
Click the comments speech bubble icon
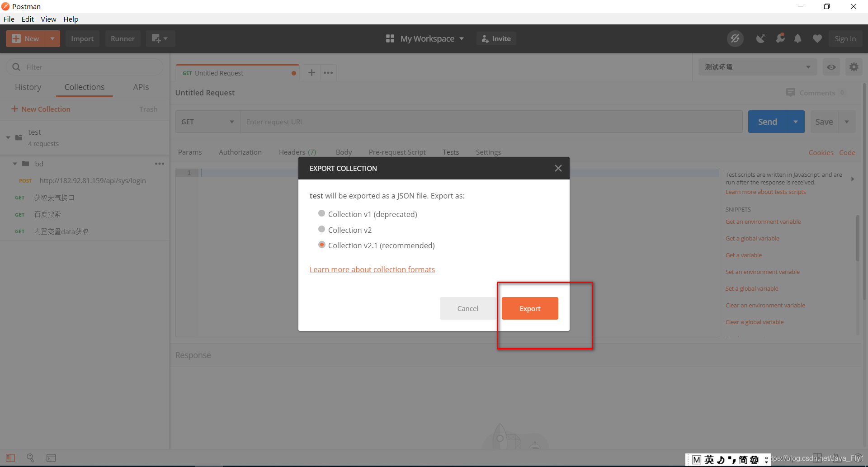click(791, 93)
